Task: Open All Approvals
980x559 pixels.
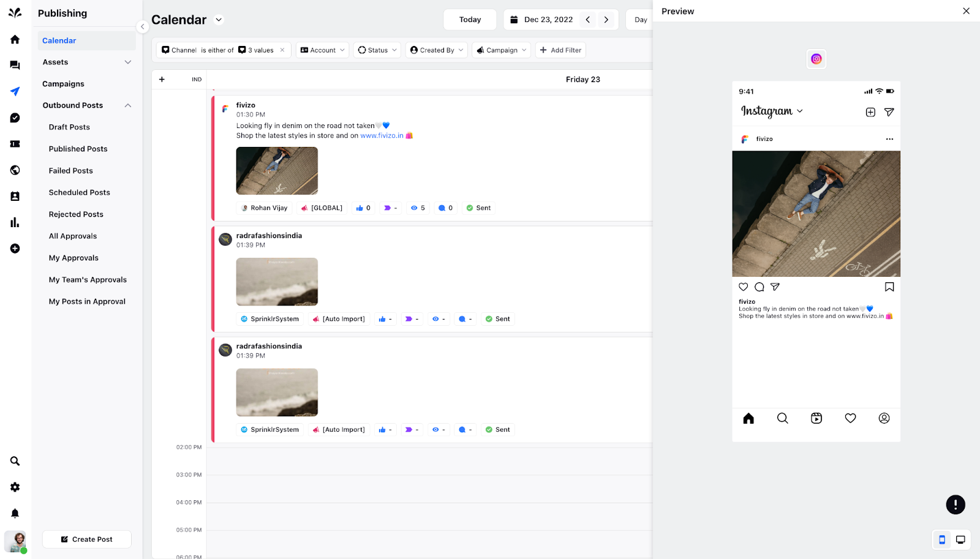Action: (73, 236)
